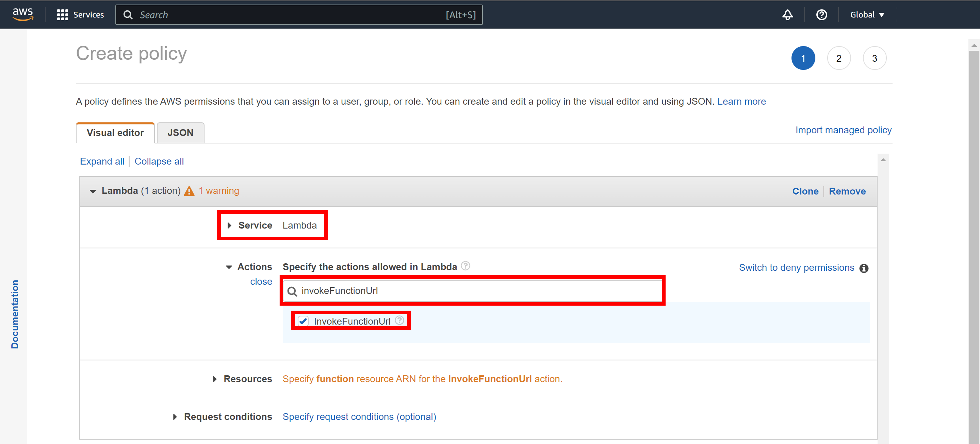
Task: Expand the Service row showing Lambda
Action: pos(230,225)
